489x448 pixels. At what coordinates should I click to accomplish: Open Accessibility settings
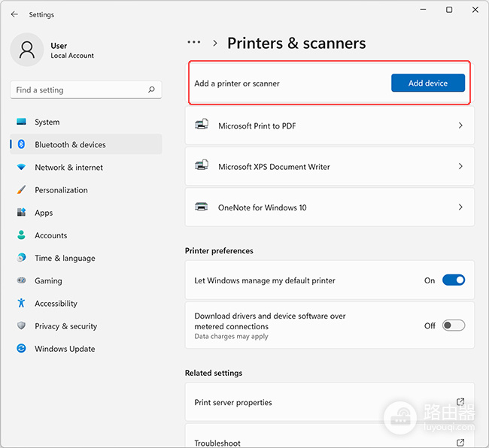(x=86, y=304)
